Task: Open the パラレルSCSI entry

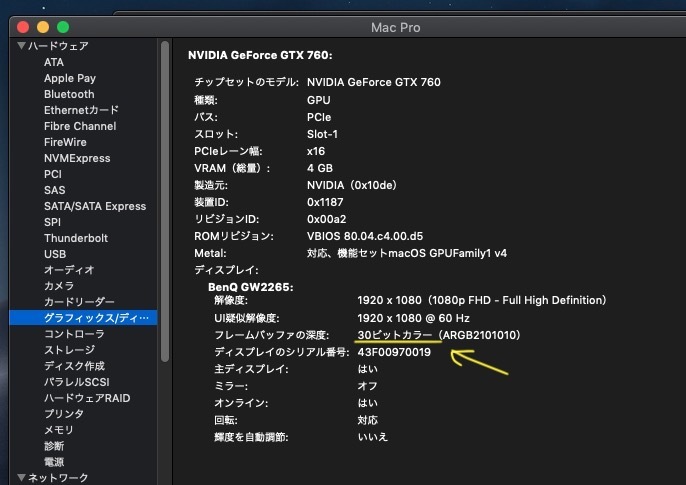Action: click(x=77, y=382)
